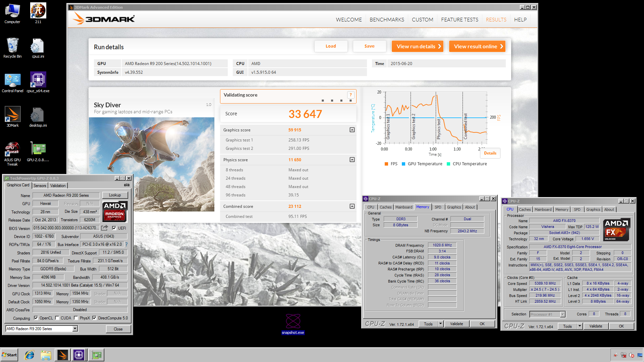Click the green CPU Temperature legend swatch
Screen dimensions: 644x362
pyautogui.click(x=448, y=164)
